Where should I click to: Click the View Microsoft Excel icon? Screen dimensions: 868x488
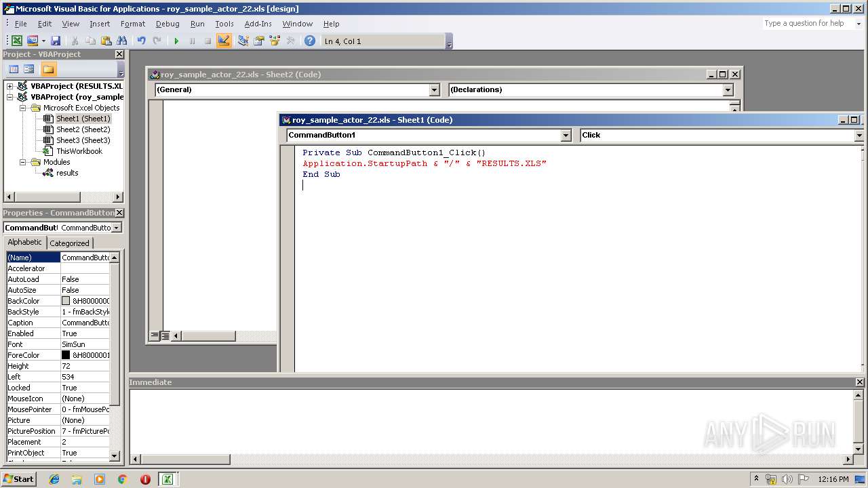pos(17,41)
